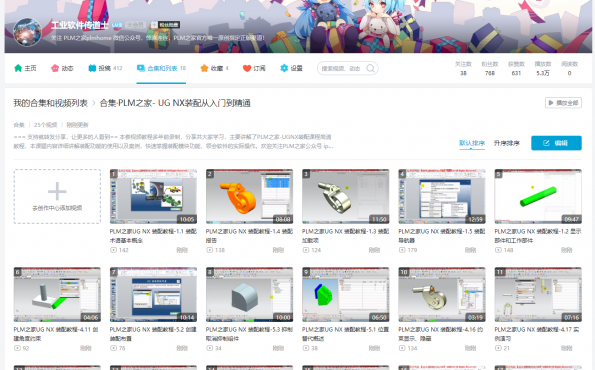Open the 我的合集和视频列表 breadcrumb link
This screenshot has width=595, height=370.
[x=50, y=103]
